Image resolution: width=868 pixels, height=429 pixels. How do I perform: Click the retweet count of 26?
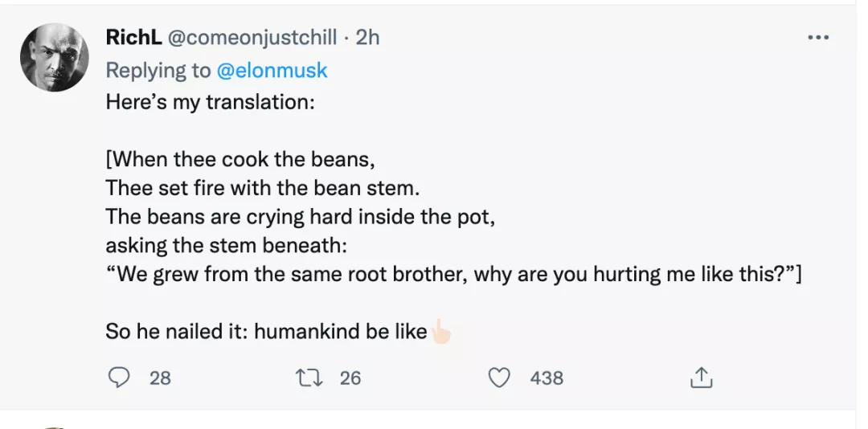click(350, 378)
